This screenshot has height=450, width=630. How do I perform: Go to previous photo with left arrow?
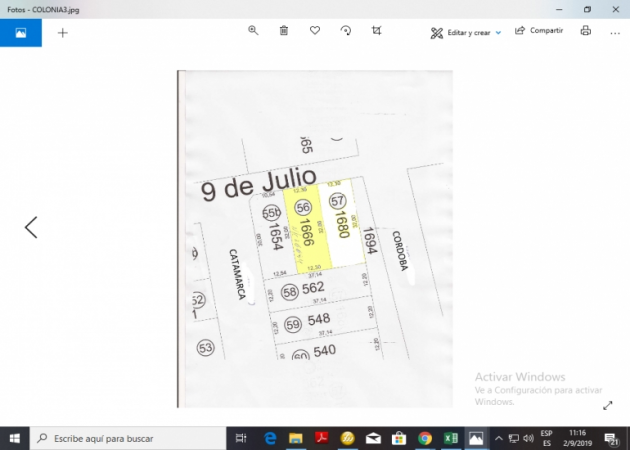[31, 227]
